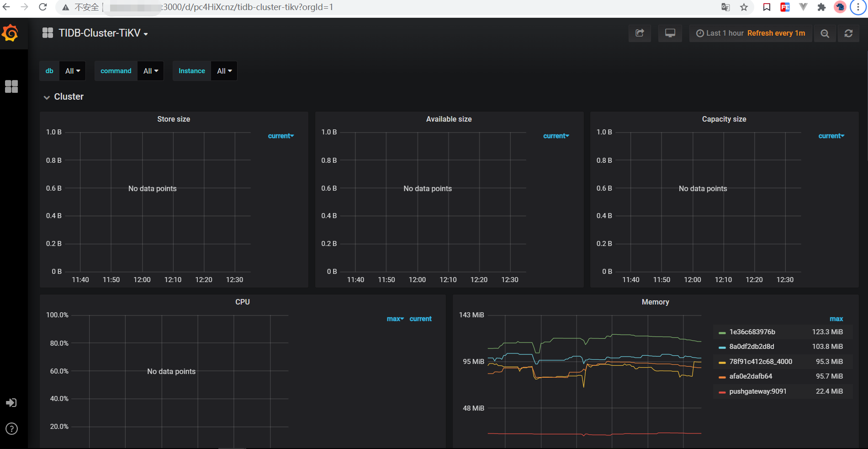Image resolution: width=868 pixels, height=449 pixels.
Task: Open the Grafana home logo
Action: (10, 33)
